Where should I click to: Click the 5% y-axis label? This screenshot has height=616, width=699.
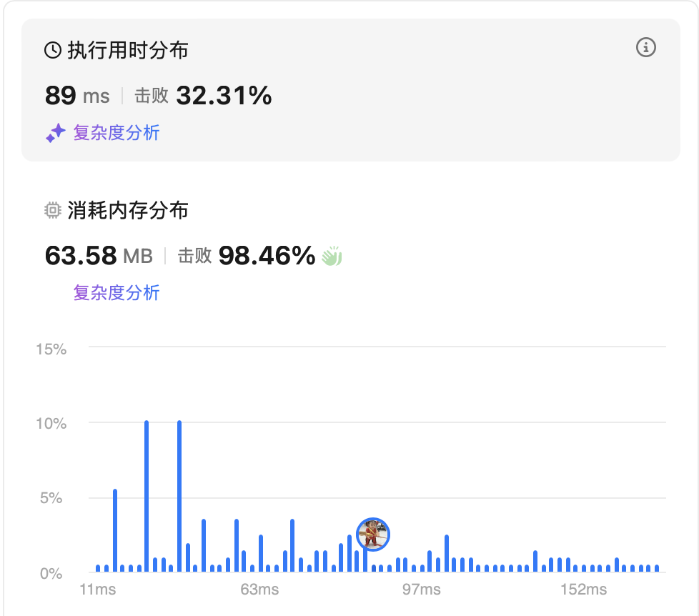point(51,498)
